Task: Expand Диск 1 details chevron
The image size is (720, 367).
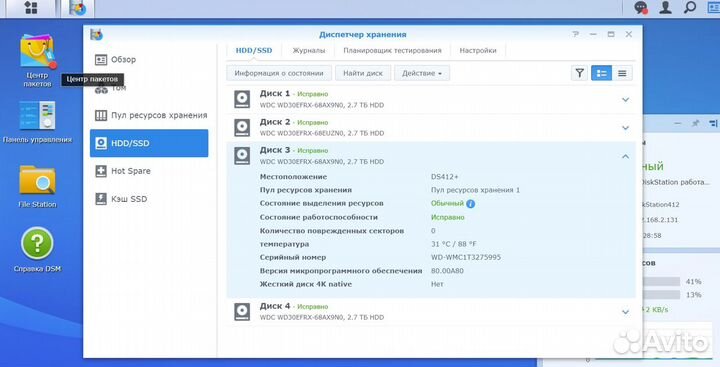Action: [625, 100]
